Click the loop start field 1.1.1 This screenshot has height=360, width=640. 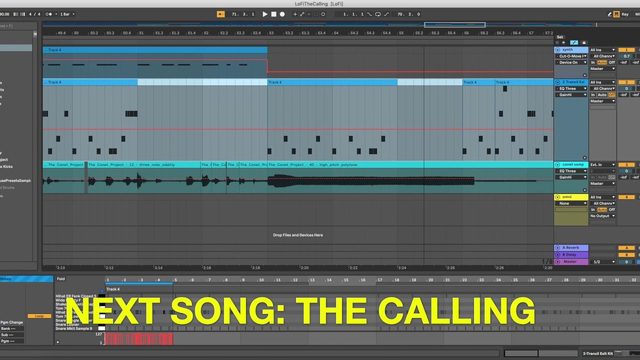point(353,14)
